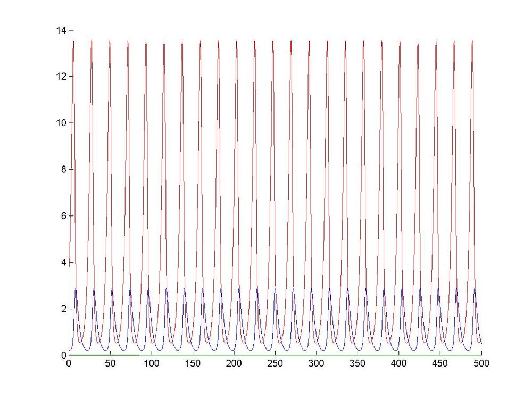This screenshot has width=532, height=399.
Task: Select the y-axis tick label 12
Action: pyautogui.click(x=61, y=77)
